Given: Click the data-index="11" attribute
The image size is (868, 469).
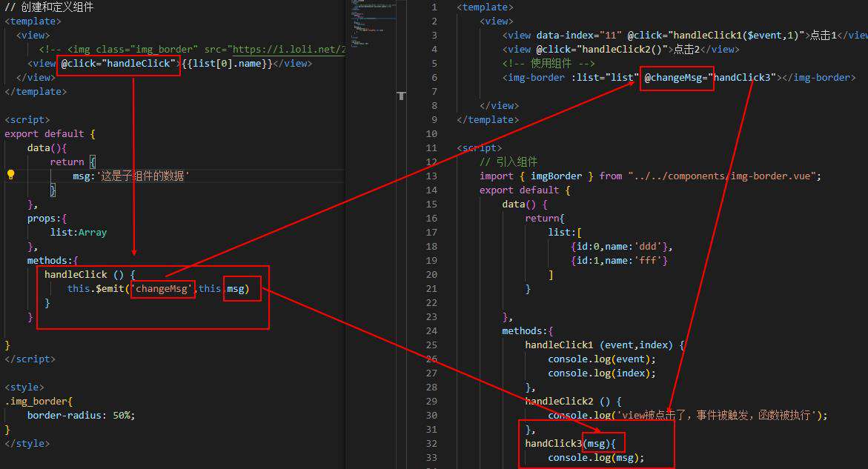Looking at the screenshot, I should tap(579, 36).
